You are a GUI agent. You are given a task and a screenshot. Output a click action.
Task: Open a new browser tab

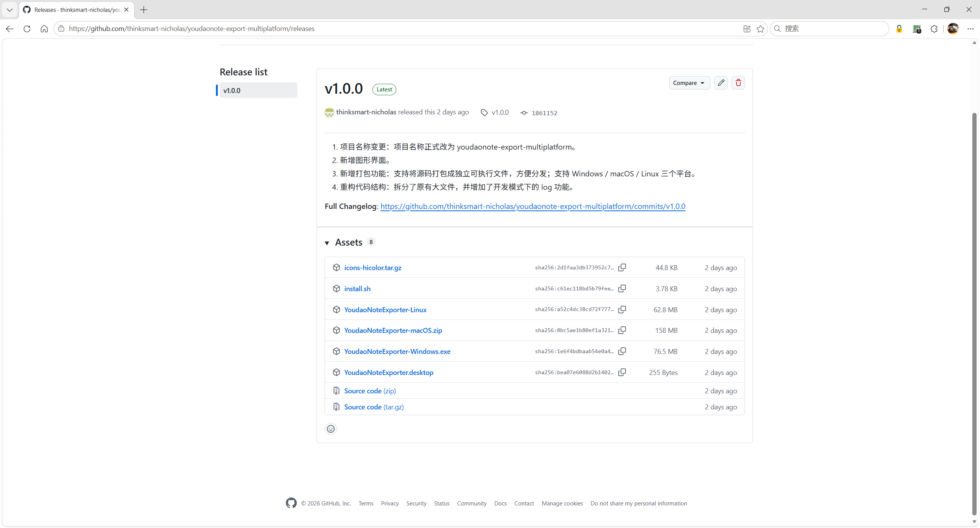(144, 10)
